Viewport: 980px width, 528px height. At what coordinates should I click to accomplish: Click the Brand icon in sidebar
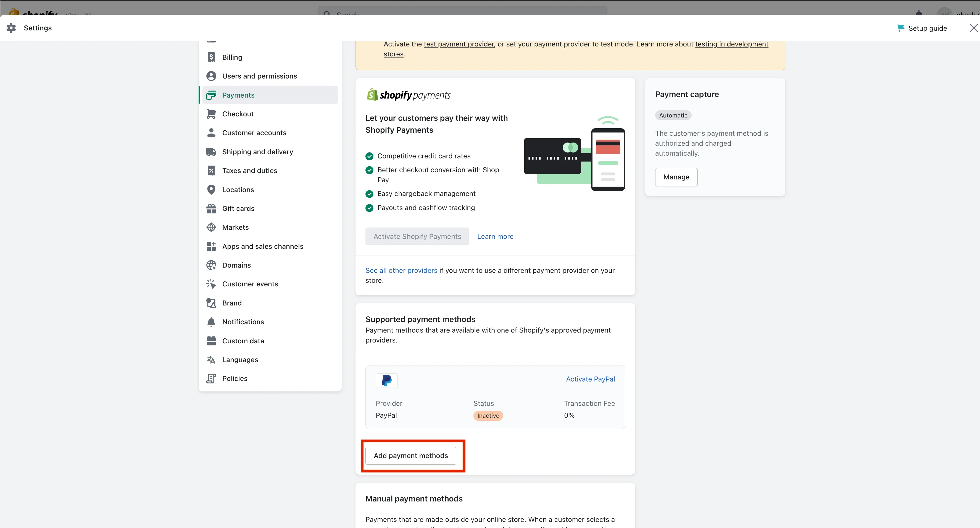click(211, 303)
